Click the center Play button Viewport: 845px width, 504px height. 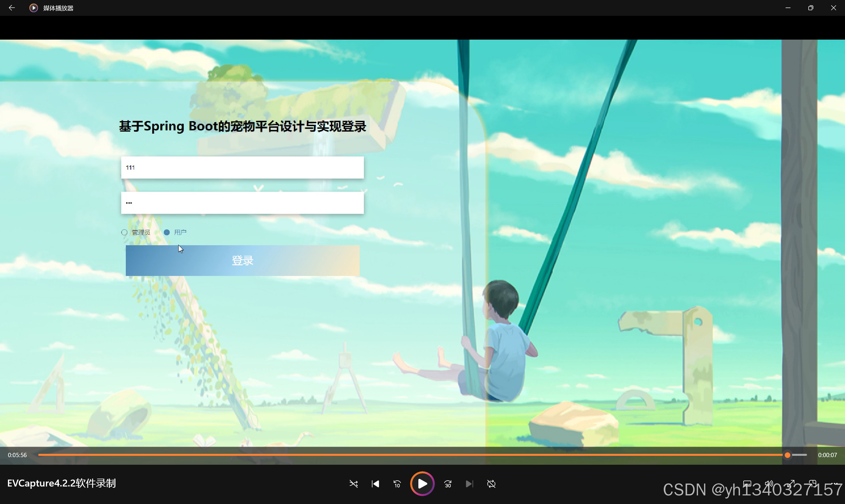(422, 484)
